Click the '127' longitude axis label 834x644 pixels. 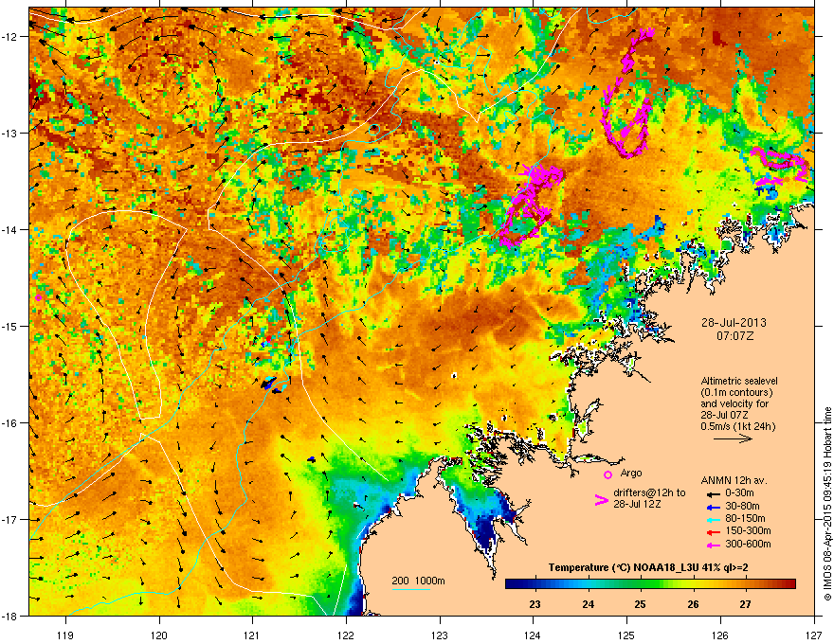click(x=814, y=635)
